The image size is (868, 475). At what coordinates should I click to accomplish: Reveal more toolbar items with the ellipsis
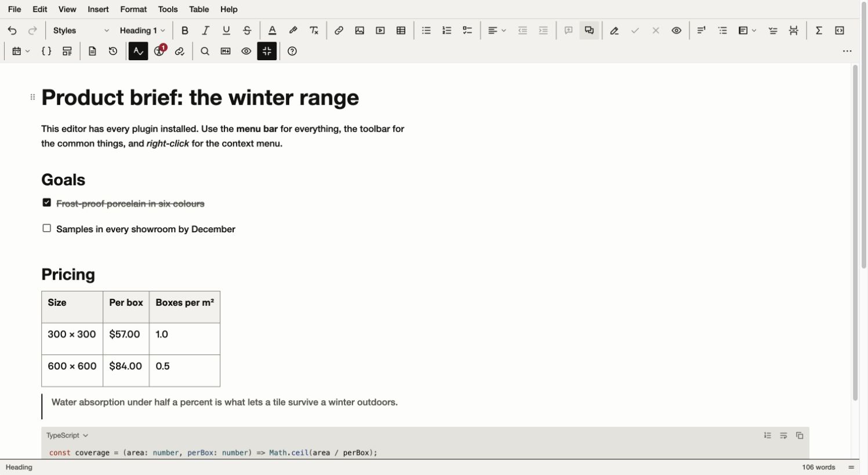pos(847,52)
